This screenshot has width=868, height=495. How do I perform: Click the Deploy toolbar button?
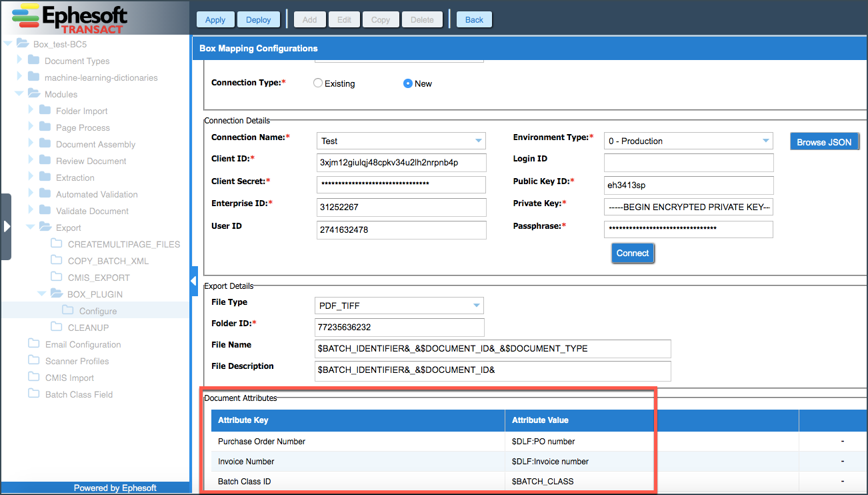(259, 19)
